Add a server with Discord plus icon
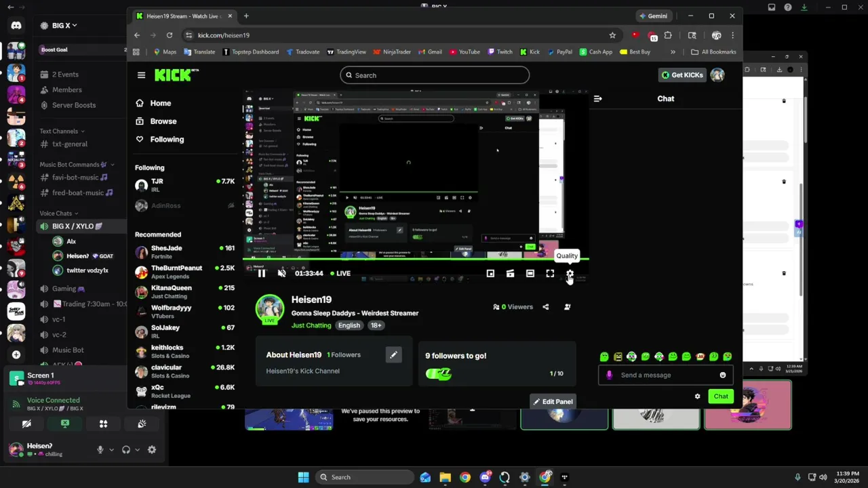This screenshot has height=488, width=868. [16, 354]
